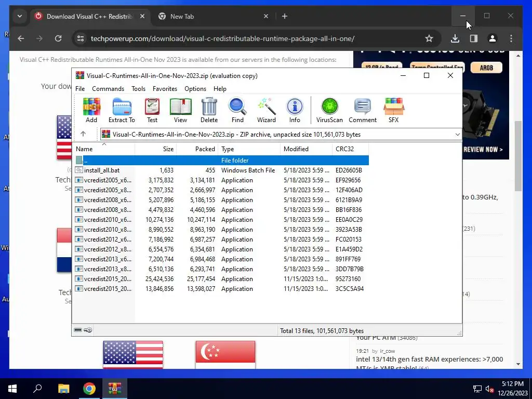Click the REVIEW NOW ad link
The height and width of the screenshot is (399, 532).
click(x=483, y=149)
